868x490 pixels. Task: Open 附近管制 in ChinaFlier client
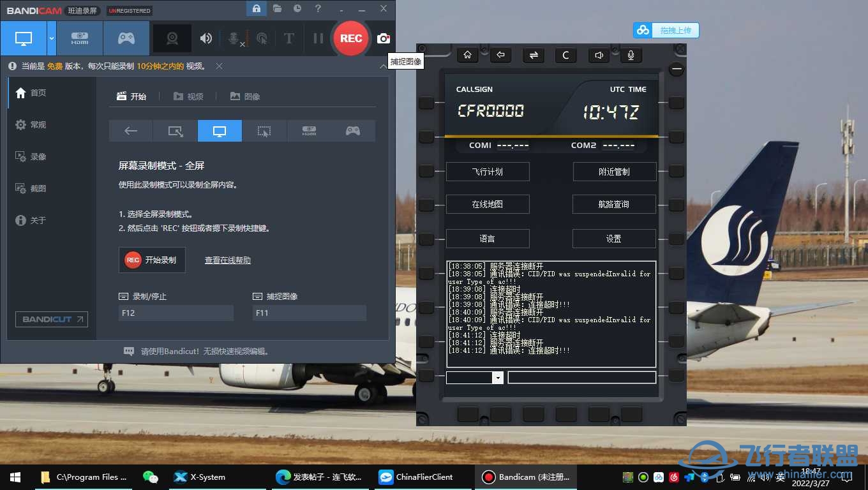614,172
